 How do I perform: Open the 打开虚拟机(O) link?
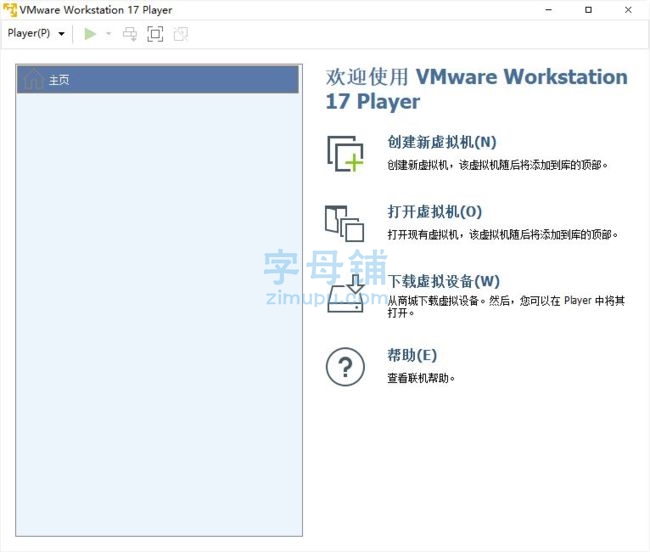[x=434, y=212]
